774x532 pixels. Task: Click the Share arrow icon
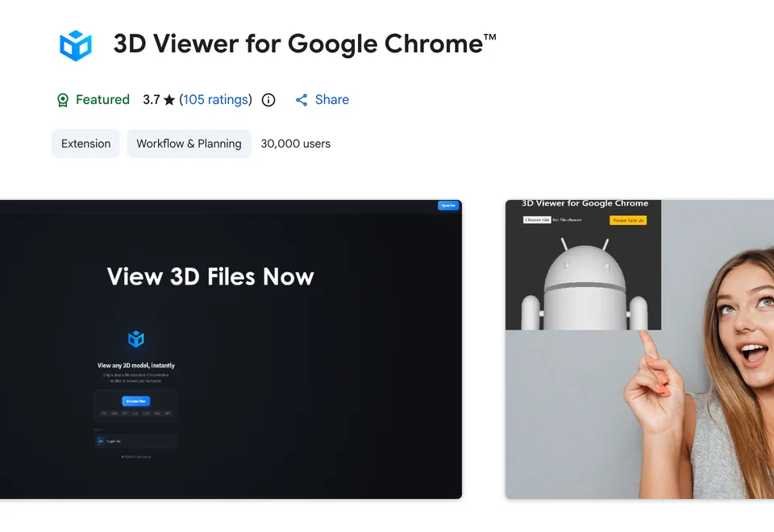[302, 100]
